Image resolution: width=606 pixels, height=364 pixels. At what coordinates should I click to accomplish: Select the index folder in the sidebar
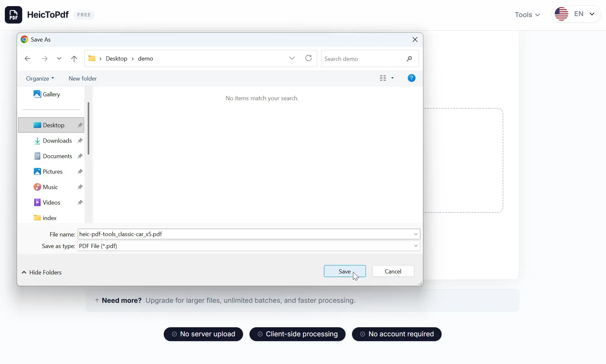[x=45, y=218]
